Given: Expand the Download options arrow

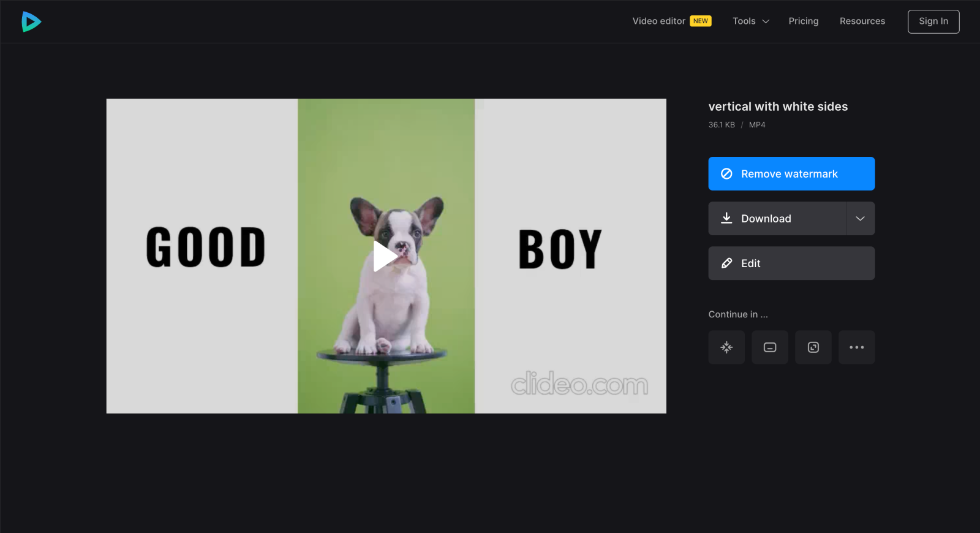Looking at the screenshot, I should tap(861, 218).
